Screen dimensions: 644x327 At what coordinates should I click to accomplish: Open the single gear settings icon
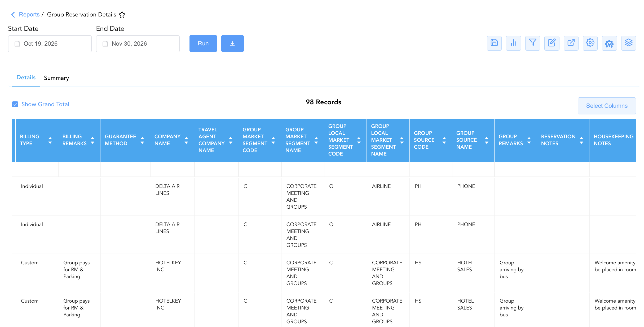590,43
